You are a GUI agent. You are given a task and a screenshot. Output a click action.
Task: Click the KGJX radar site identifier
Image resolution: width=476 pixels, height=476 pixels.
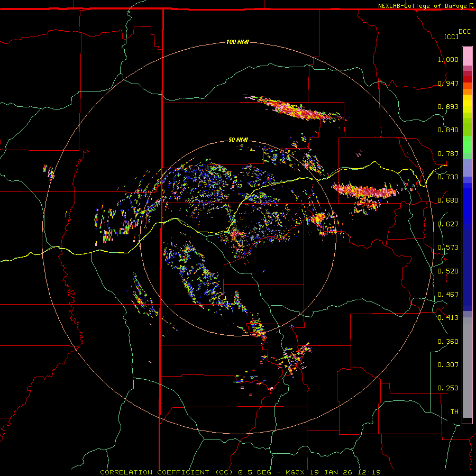(x=296, y=472)
